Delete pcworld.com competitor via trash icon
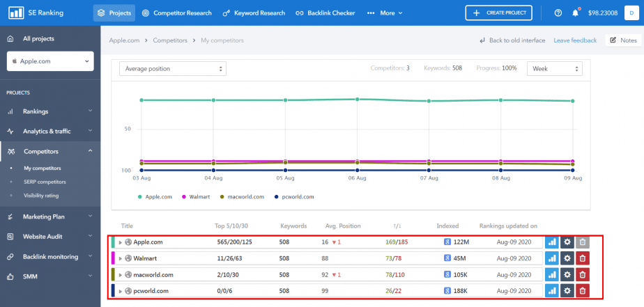This screenshot has width=644, height=307. tap(583, 290)
